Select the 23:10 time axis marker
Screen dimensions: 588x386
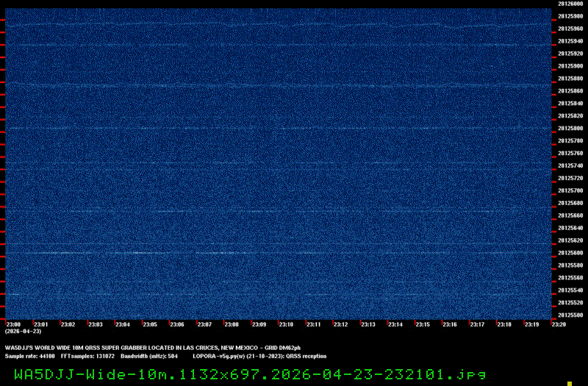286,324
